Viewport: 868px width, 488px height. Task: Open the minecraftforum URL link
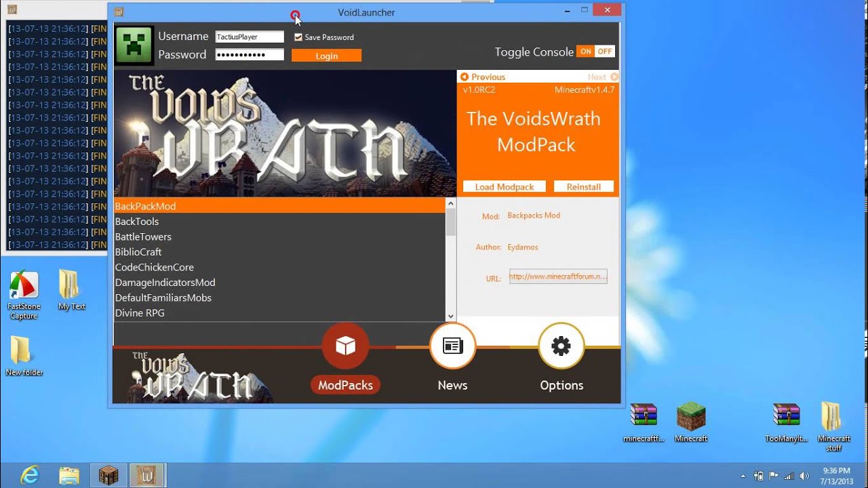pyautogui.click(x=558, y=277)
